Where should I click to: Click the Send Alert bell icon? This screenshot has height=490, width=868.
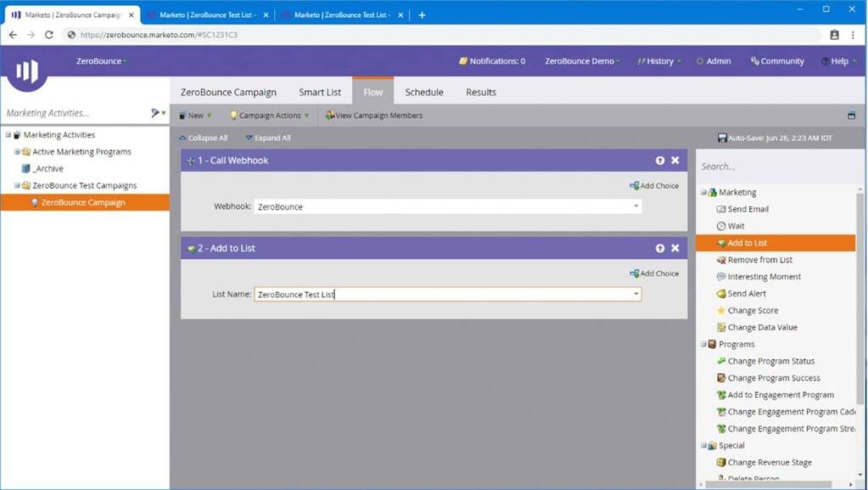(x=720, y=294)
